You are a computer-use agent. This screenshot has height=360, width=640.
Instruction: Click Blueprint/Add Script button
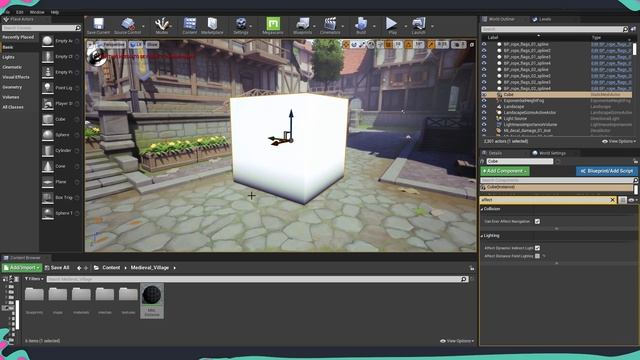[x=607, y=171]
